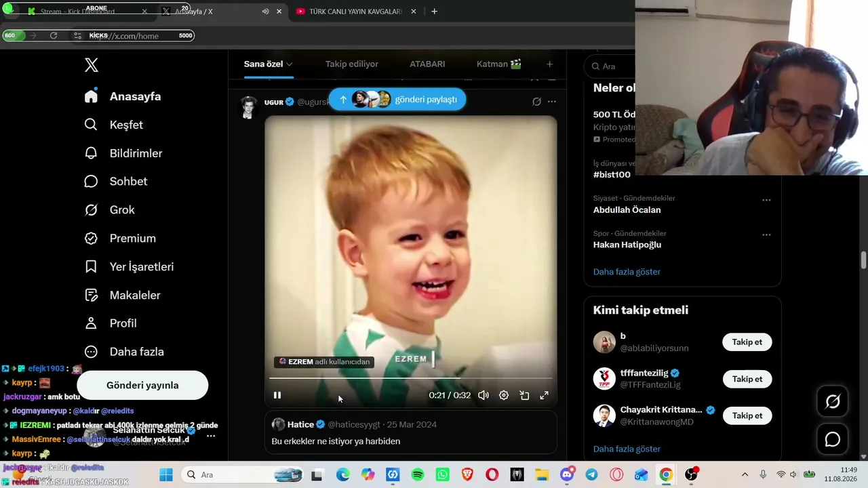Open OBS Studio from the taskbar
This screenshot has height=488, width=868.
click(x=691, y=474)
